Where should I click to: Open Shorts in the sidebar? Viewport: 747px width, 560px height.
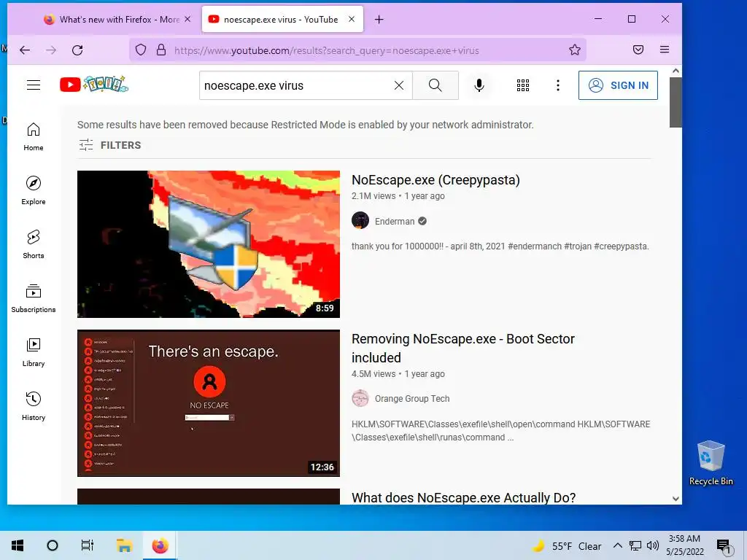pos(34,245)
